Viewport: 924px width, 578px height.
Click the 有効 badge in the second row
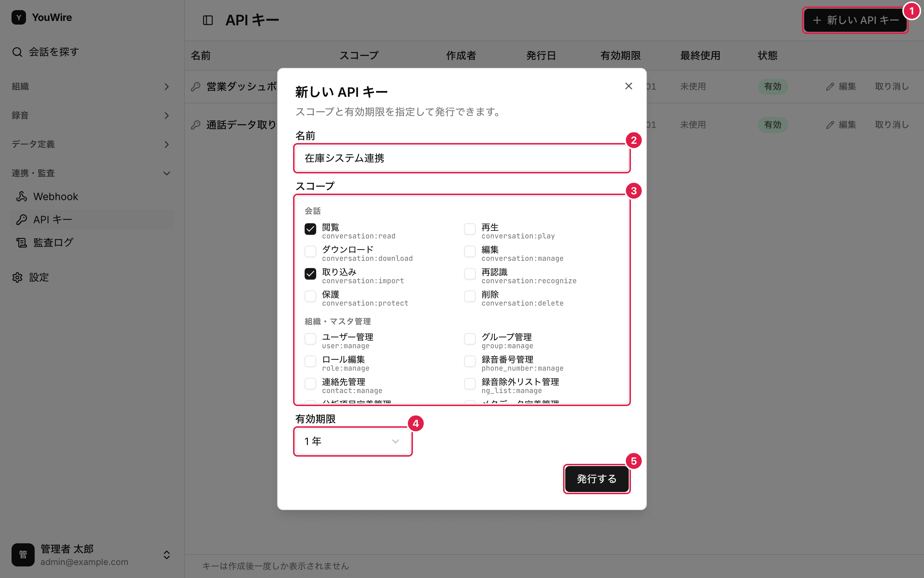pyautogui.click(x=773, y=125)
